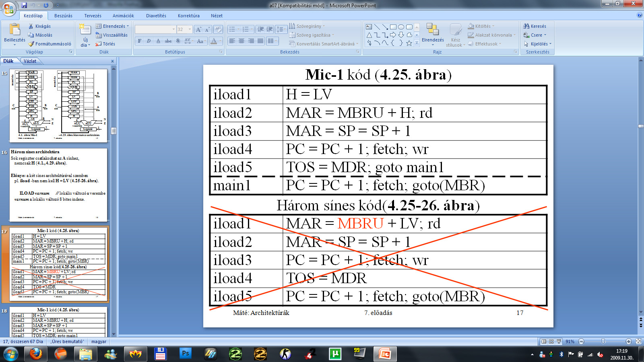Switch to slide sorter view icon
Image resolution: width=644 pixels, height=362 pixels.
point(551,341)
